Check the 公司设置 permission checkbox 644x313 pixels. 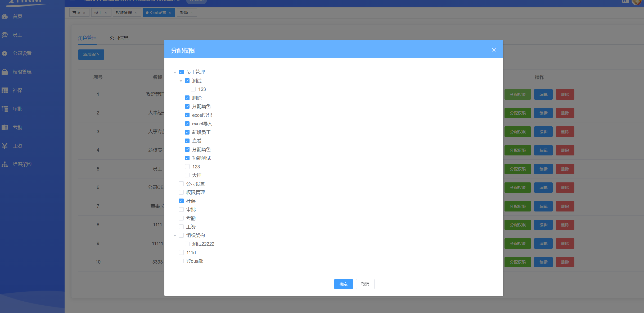pyautogui.click(x=181, y=184)
